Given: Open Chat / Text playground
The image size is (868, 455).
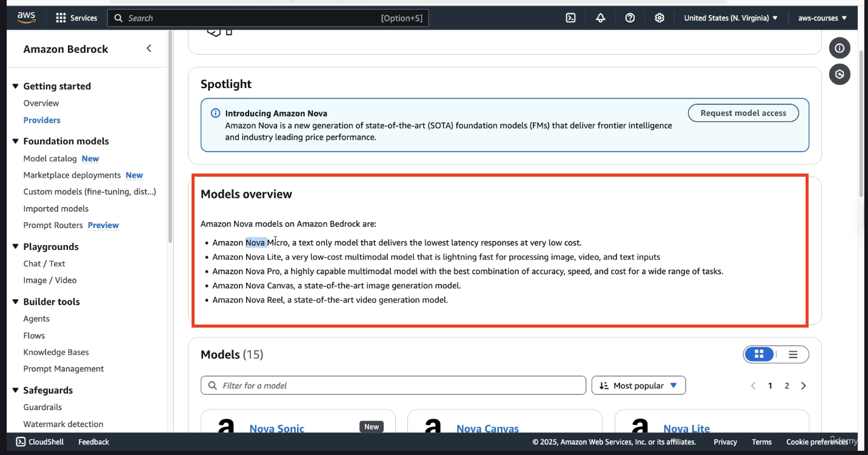Looking at the screenshot, I should tap(44, 263).
